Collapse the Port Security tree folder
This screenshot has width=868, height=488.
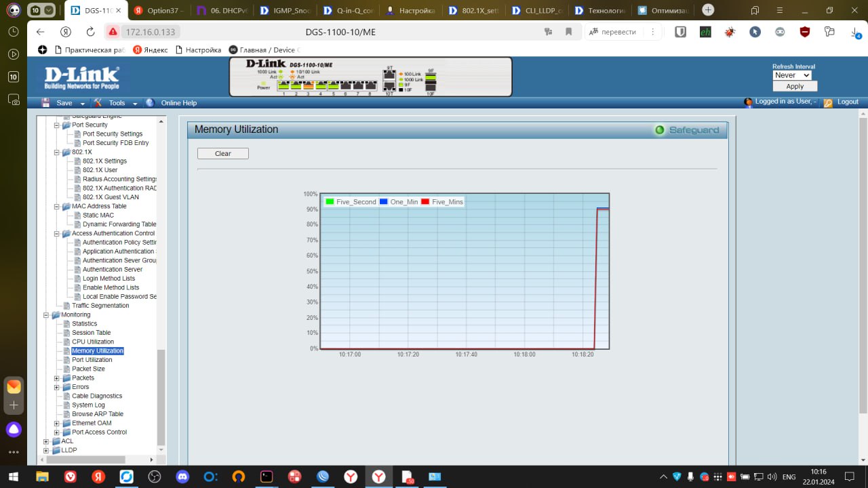(x=57, y=125)
